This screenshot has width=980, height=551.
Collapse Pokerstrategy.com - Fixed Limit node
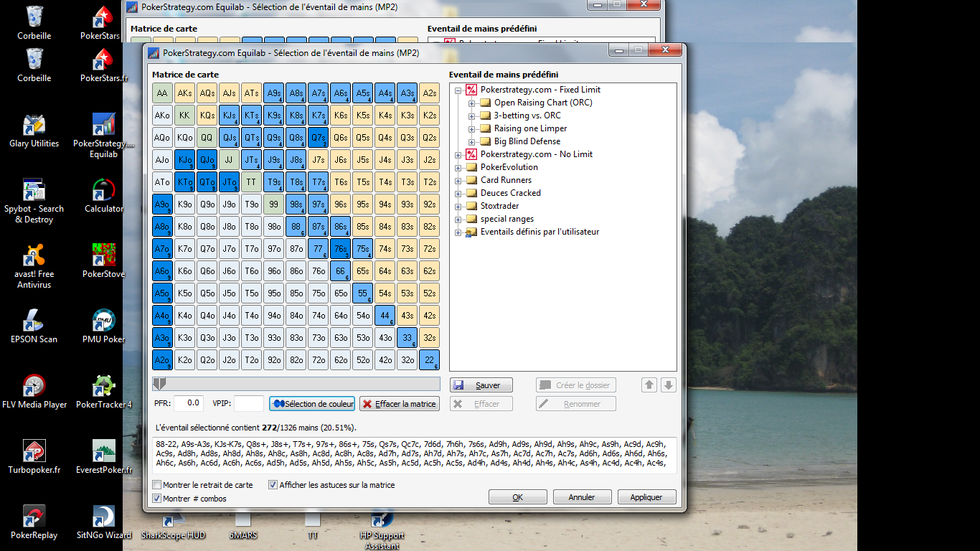pyautogui.click(x=458, y=90)
